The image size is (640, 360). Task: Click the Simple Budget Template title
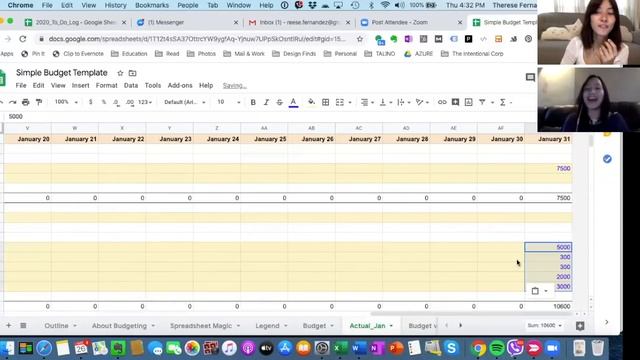pos(62,73)
